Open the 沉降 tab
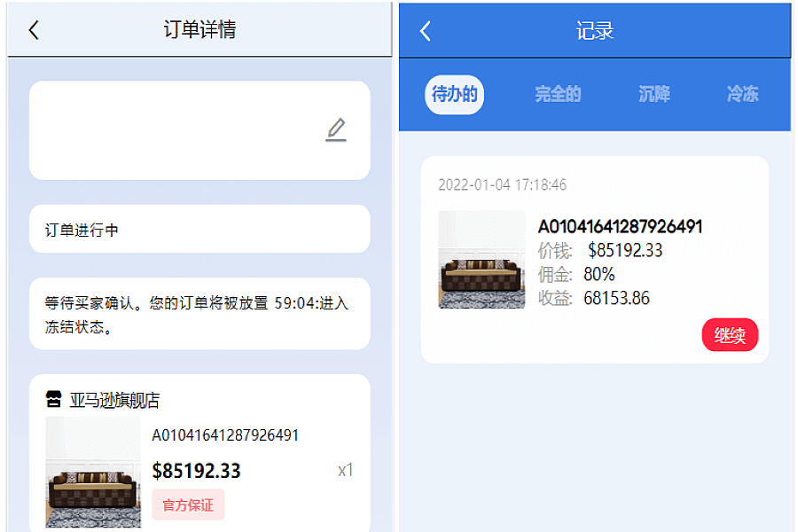This screenshot has width=798, height=532. click(654, 94)
